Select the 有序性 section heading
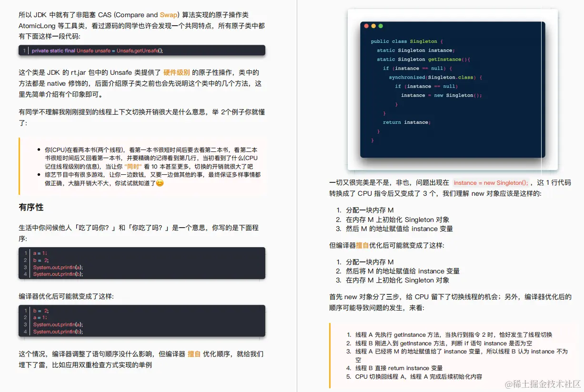The height and width of the screenshot is (392, 584). [x=30, y=207]
